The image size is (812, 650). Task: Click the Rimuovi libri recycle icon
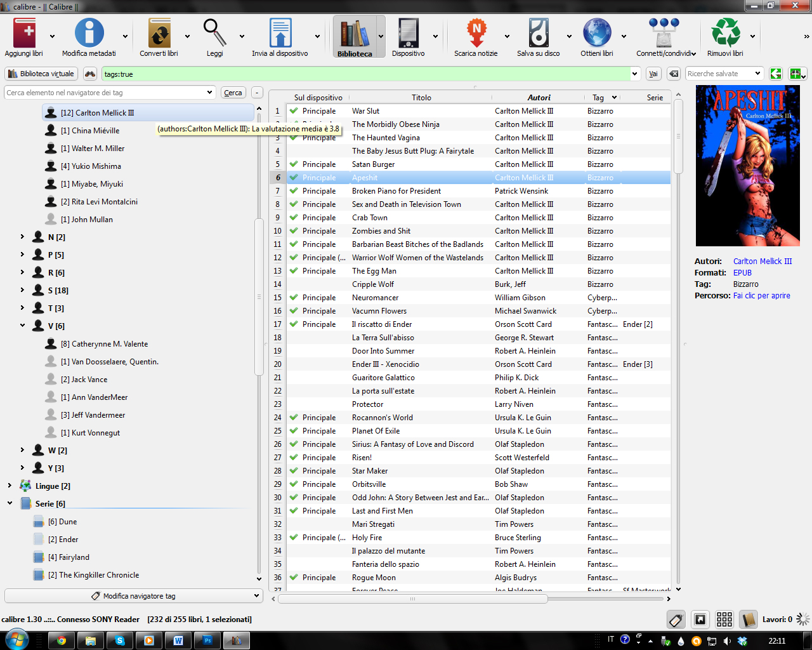(725, 34)
